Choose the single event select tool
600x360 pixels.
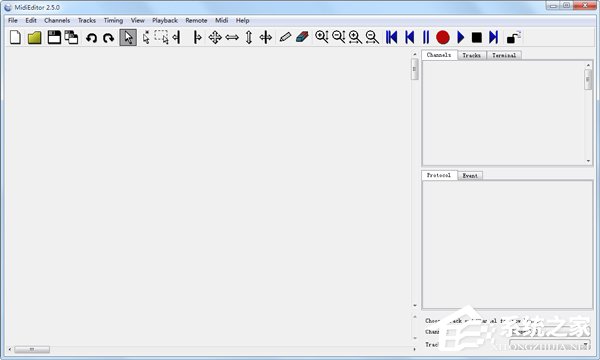[146, 37]
